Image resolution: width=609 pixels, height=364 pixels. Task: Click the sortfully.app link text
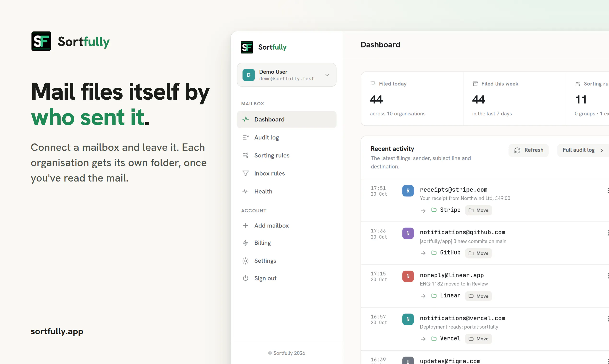57,331
